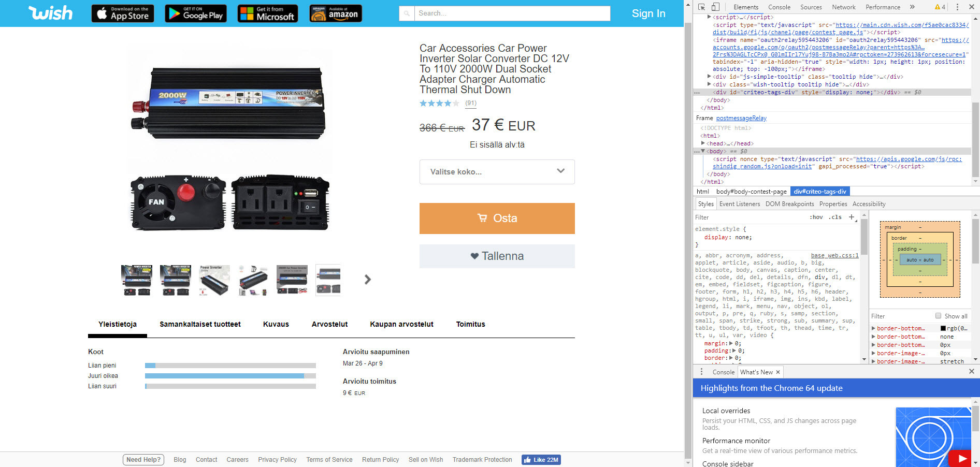Image resolution: width=980 pixels, height=467 pixels.
Task: Click the next thumbnails arrow
Action: (367, 280)
